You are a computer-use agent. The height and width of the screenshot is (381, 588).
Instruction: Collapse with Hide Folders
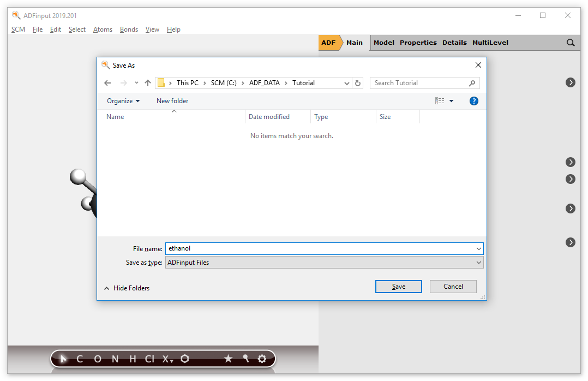[x=127, y=288]
